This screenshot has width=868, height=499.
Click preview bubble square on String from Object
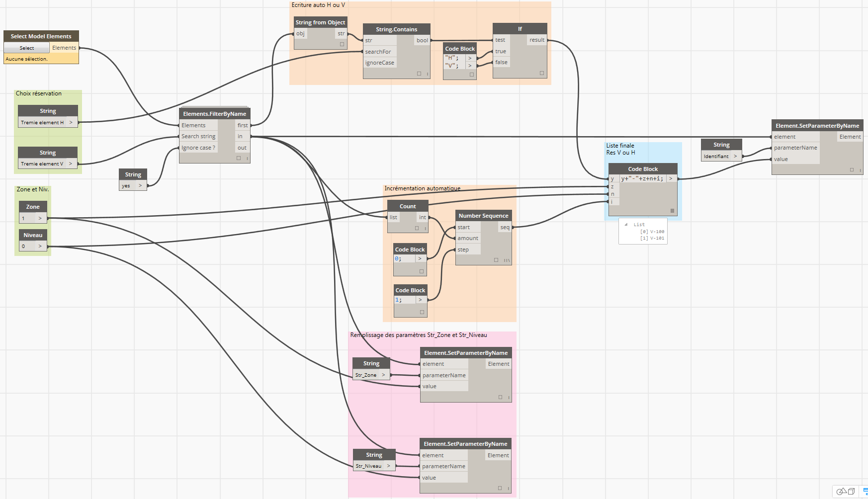click(x=342, y=44)
